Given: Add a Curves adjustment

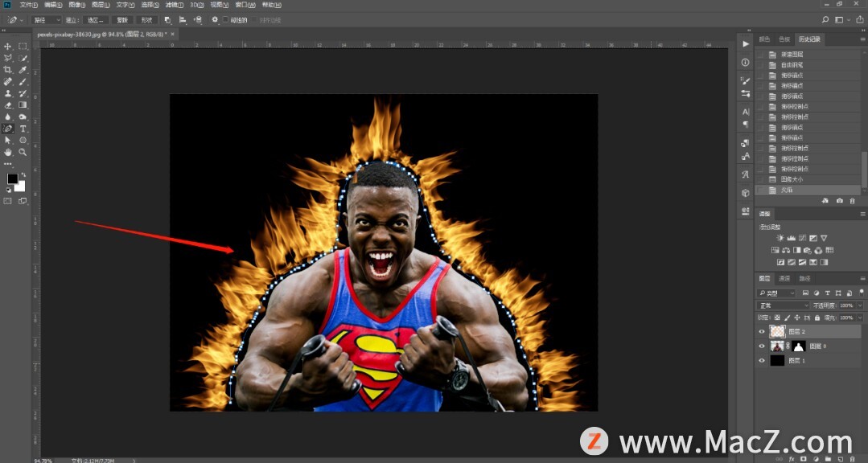Looking at the screenshot, I should coord(802,238).
